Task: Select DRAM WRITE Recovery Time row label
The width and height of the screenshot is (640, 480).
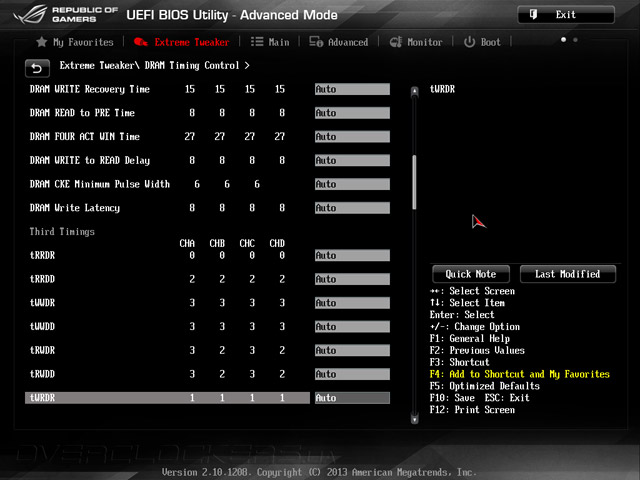Action: (90, 89)
